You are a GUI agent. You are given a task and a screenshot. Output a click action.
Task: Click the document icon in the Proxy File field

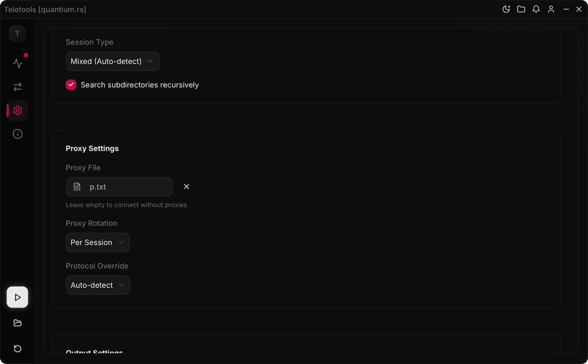tap(77, 187)
